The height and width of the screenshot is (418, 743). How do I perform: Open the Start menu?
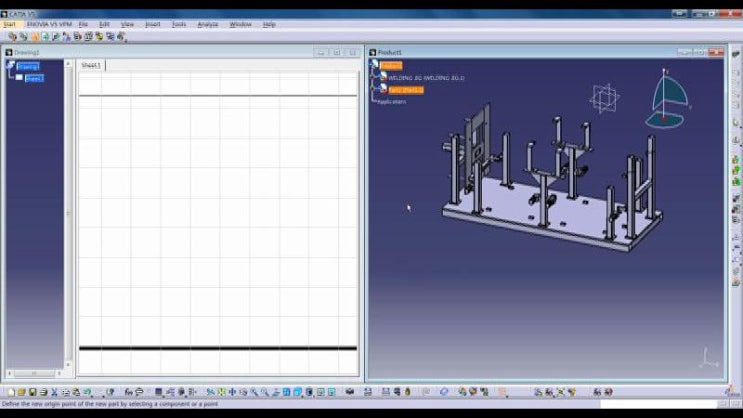coord(10,24)
